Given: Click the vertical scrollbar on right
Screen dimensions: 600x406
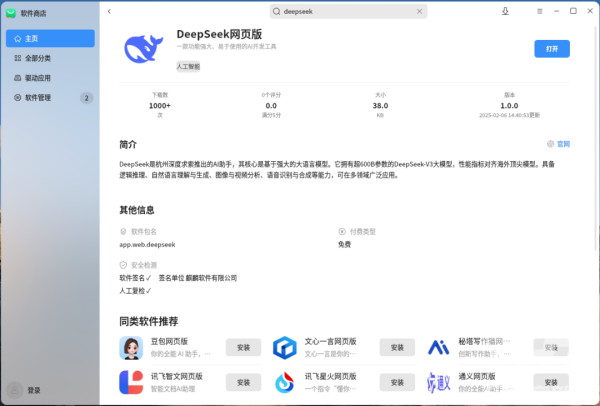Looking at the screenshot, I should [597, 138].
